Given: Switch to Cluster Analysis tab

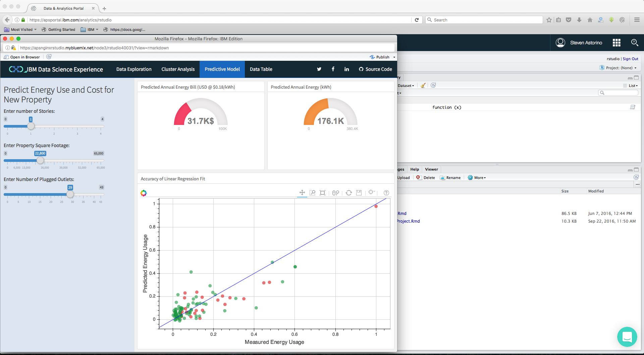Looking at the screenshot, I should [178, 69].
